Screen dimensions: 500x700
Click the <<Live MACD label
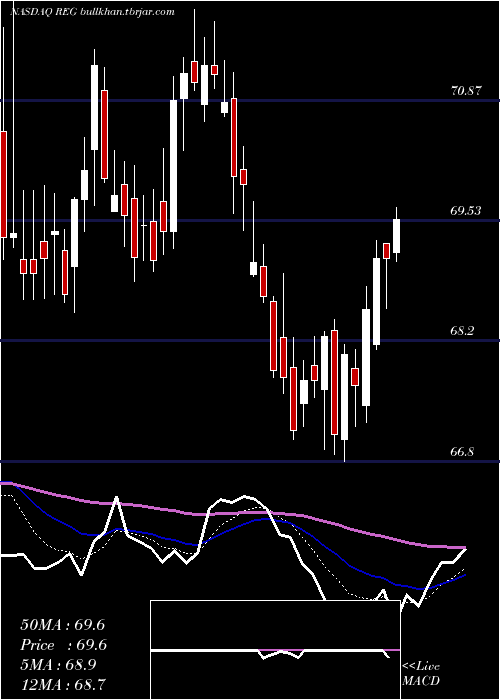coord(421,674)
